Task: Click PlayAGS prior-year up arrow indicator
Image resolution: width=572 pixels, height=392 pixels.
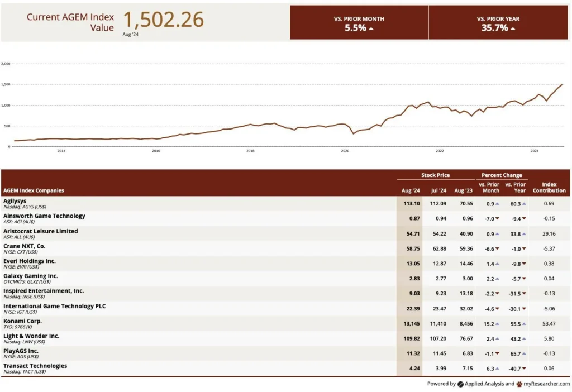Action: point(525,355)
